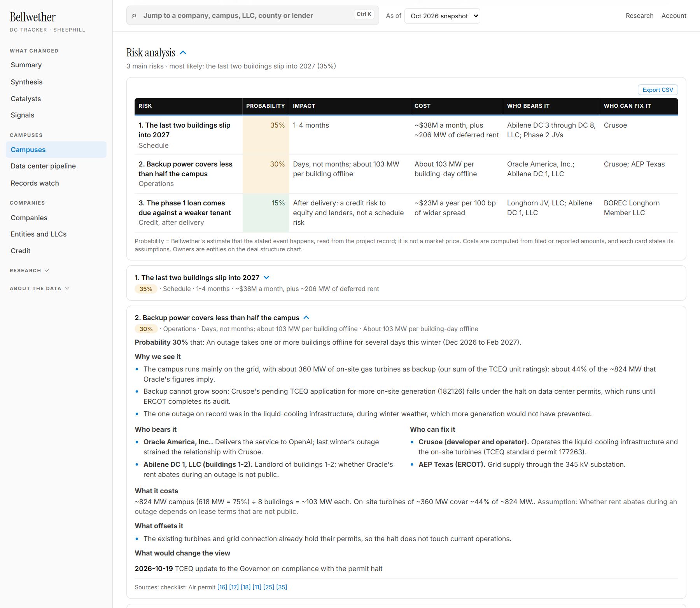Click the Ctrl K shortcut badge
This screenshot has width=700, height=608.
[364, 14]
